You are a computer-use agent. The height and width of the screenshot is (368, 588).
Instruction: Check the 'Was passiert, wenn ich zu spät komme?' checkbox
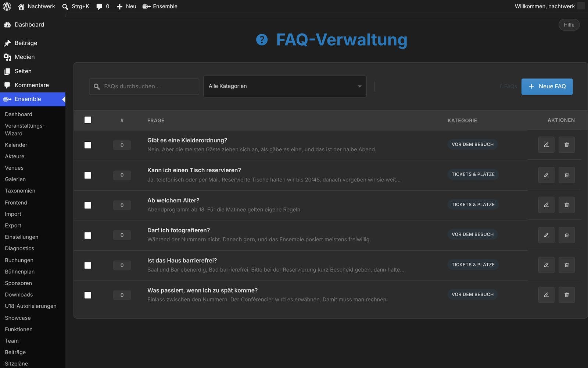click(x=88, y=295)
